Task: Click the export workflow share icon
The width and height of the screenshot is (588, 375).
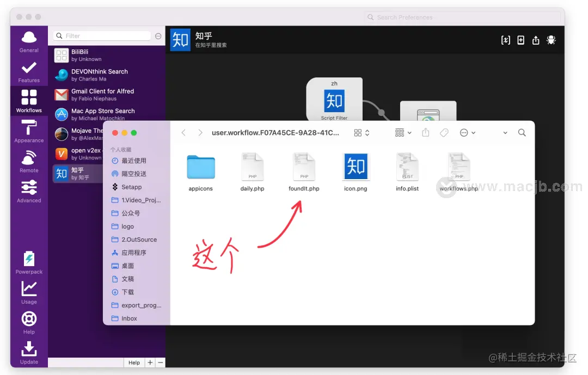Action: (x=536, y=40)
